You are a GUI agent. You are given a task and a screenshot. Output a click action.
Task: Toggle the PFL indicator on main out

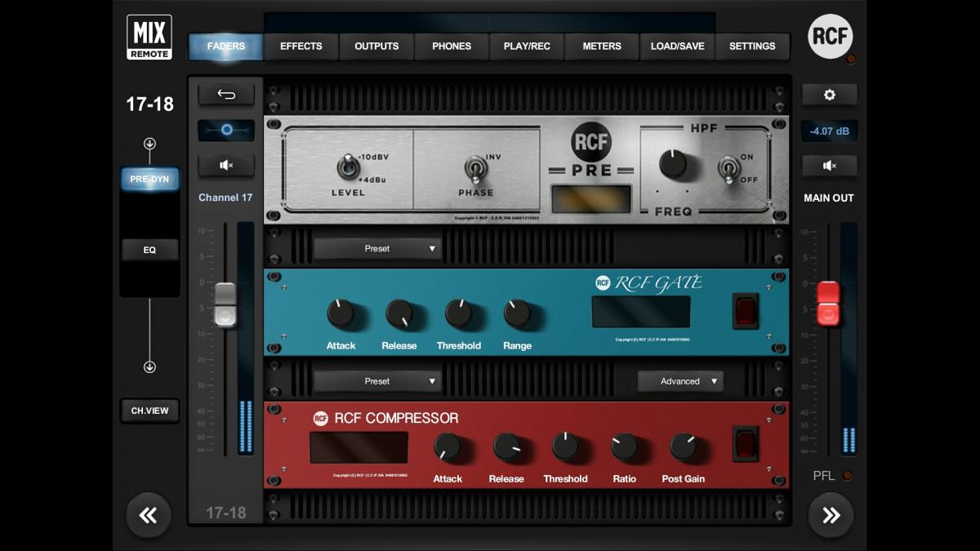(x=848, y=475)
